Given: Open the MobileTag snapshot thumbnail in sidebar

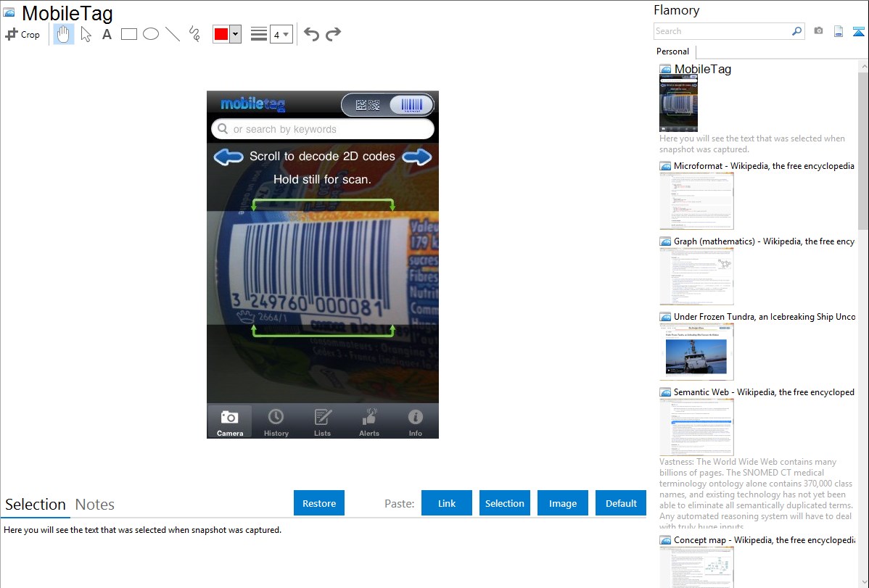Looking at the screenshot, I should 678,103.
